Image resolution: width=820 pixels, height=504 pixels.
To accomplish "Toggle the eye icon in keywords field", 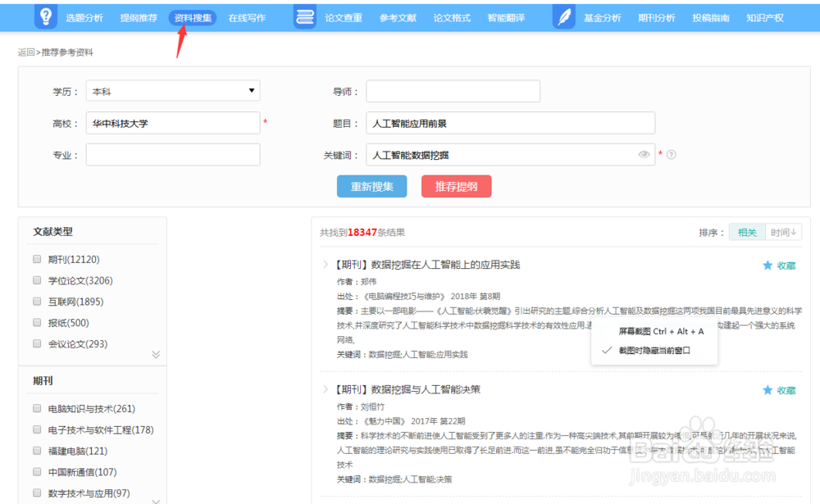I will [644, 154].
